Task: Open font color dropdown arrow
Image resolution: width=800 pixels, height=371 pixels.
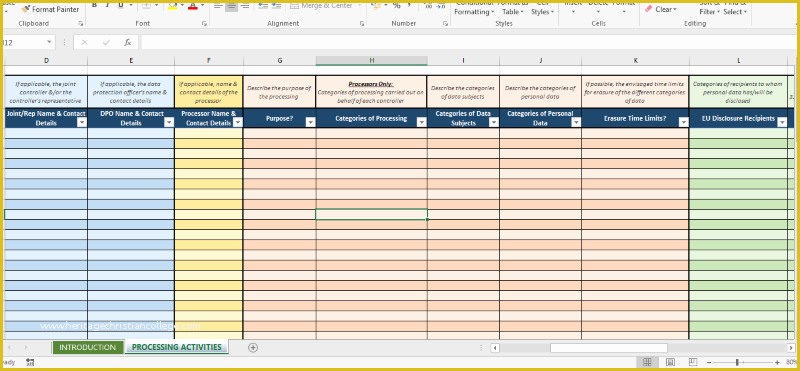Action: 203,5
